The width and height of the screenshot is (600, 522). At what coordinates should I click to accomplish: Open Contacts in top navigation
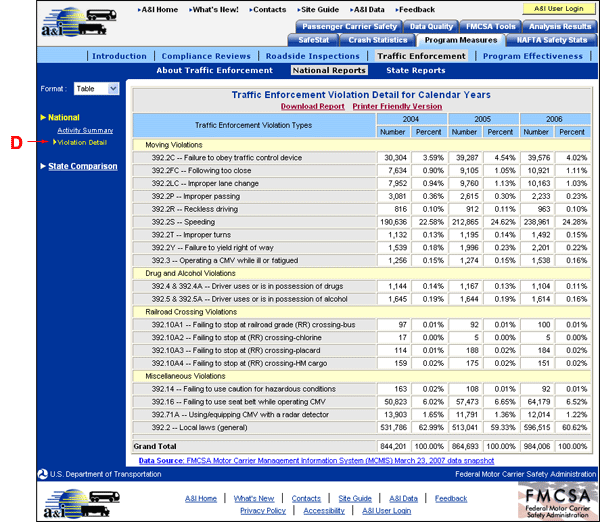point(269,10)
